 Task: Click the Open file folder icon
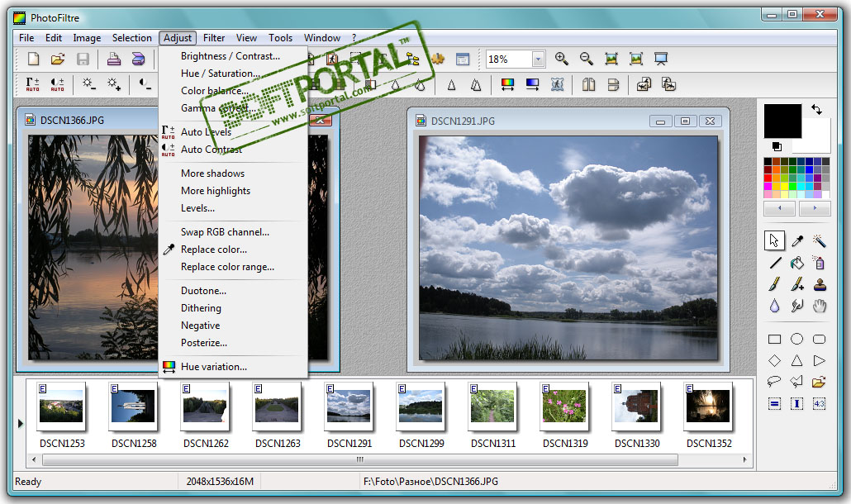click(58, 59)
